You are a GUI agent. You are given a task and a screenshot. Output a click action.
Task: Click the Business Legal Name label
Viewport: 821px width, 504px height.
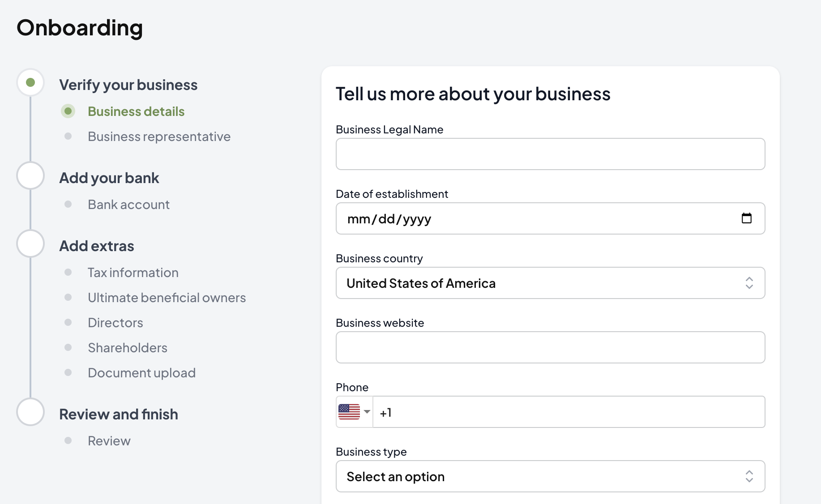tap(389, 129)
